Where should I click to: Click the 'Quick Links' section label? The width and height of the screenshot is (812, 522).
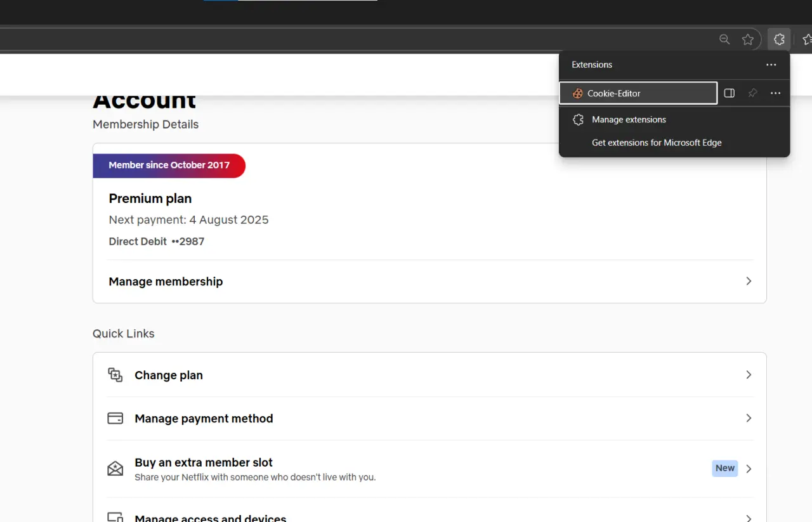pyautogui.click(x=124, y=334)
